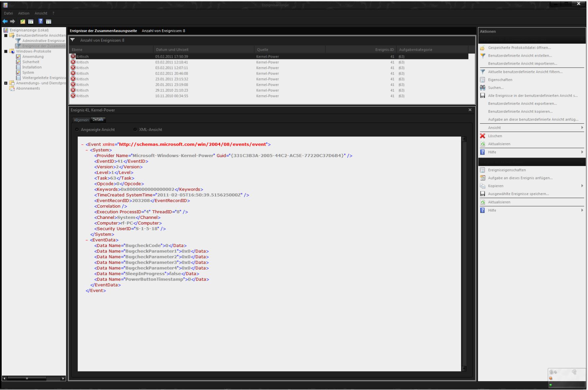The height and width of the screenshot is (390, 588).
Task: Switch to the Allgemein tab
Action: pos(81,120)
